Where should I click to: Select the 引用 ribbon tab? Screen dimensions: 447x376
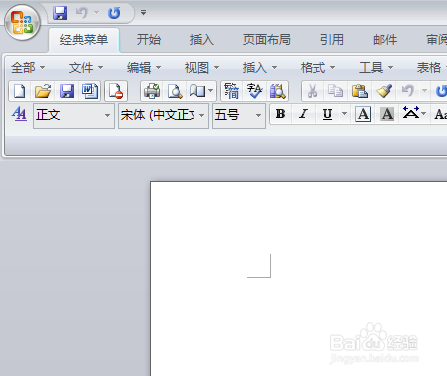click(x=332, y=40)
